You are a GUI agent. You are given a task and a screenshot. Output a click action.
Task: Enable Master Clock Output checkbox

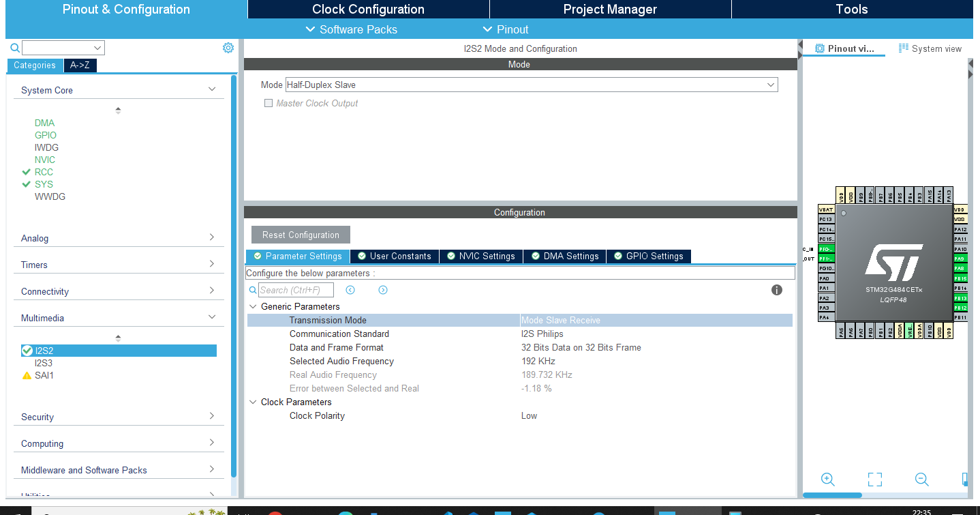269,104
